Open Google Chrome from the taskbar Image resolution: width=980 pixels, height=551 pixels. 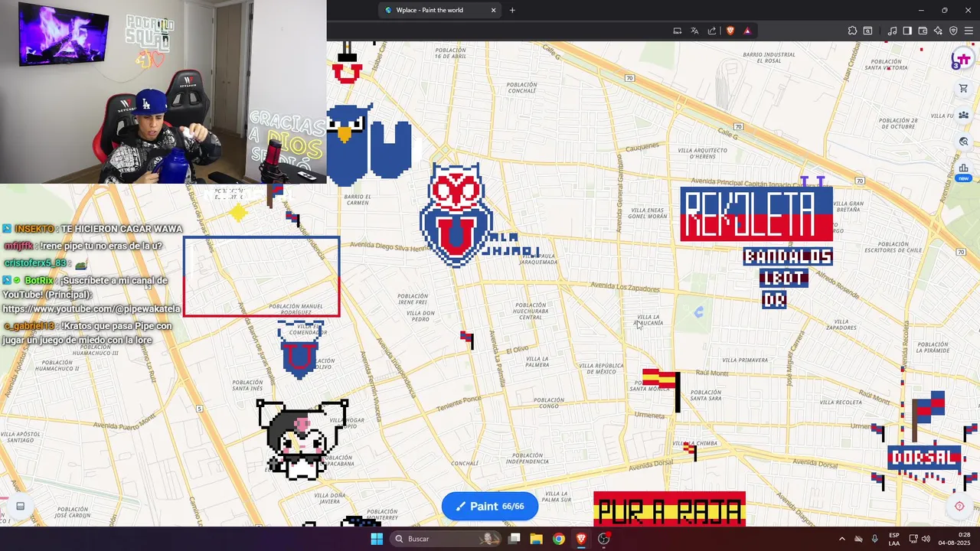click(x=559, y=539)
